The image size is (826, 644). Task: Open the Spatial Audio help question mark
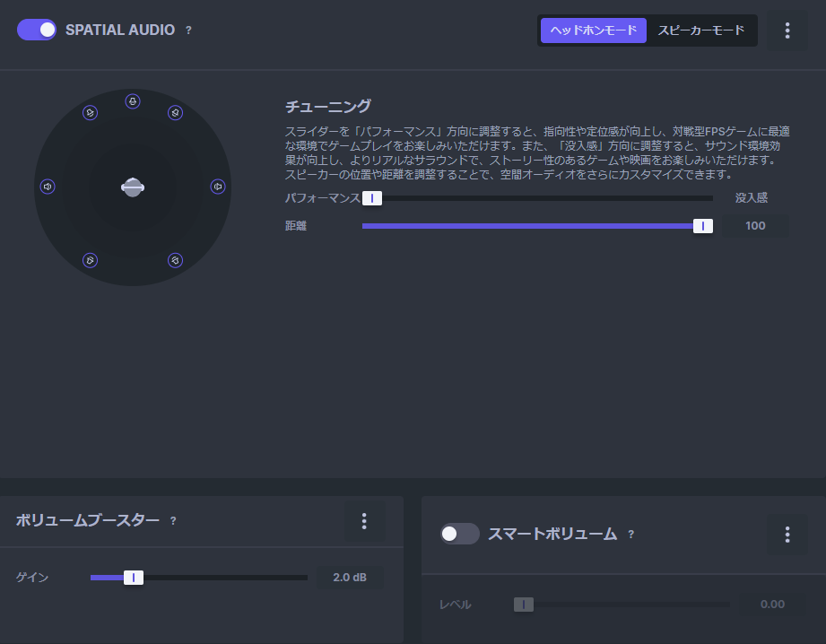(x=188, y=30)
